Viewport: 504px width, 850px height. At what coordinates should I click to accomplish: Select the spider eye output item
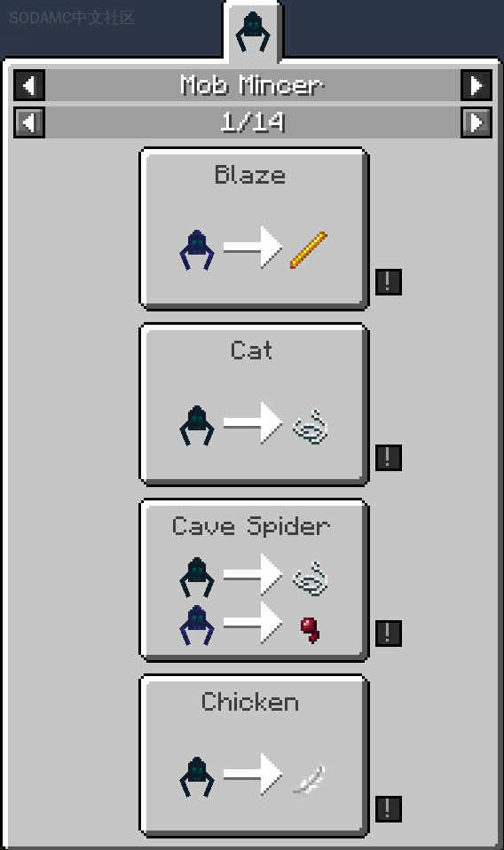(x=310, y=629)
